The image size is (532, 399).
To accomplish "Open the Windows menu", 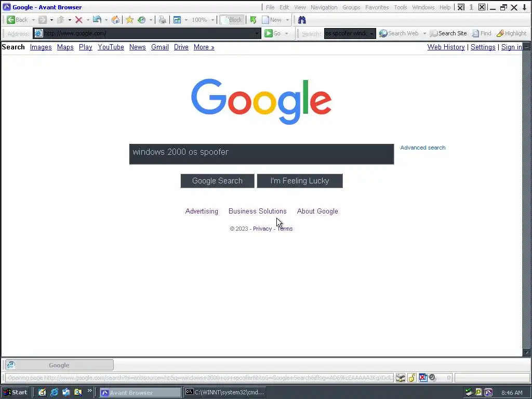I will point(423,7).
